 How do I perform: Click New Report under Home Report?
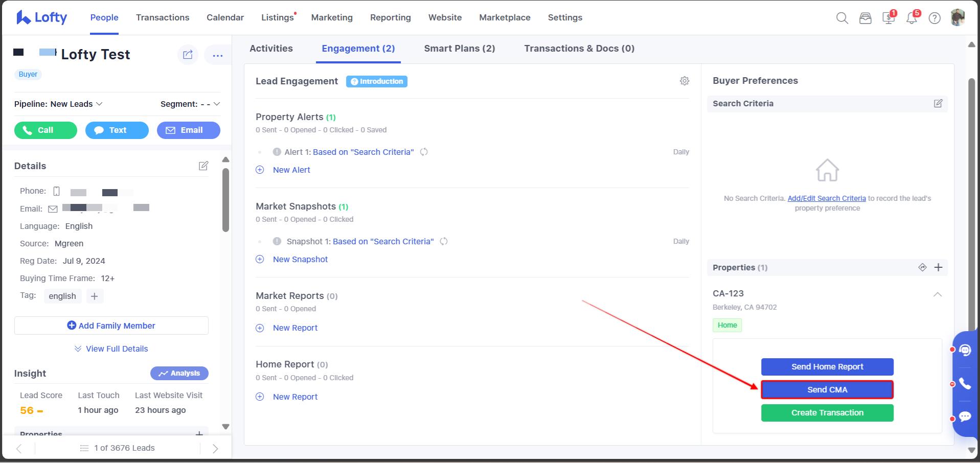[295, 397]
